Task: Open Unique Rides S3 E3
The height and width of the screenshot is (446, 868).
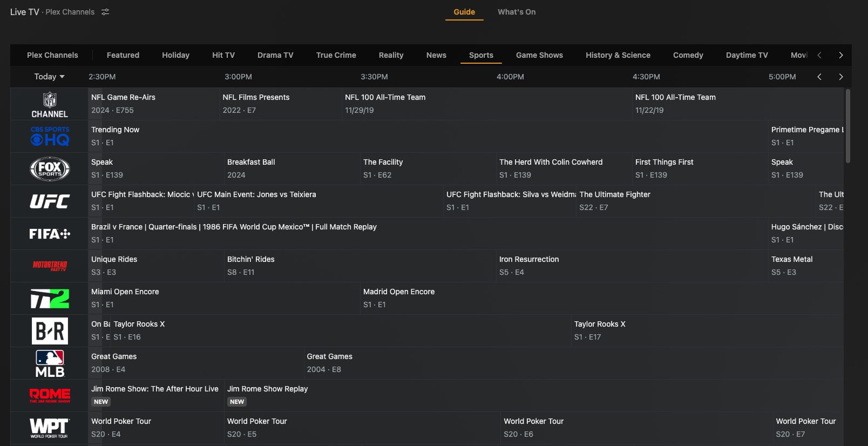Action: tap(156, 266)
